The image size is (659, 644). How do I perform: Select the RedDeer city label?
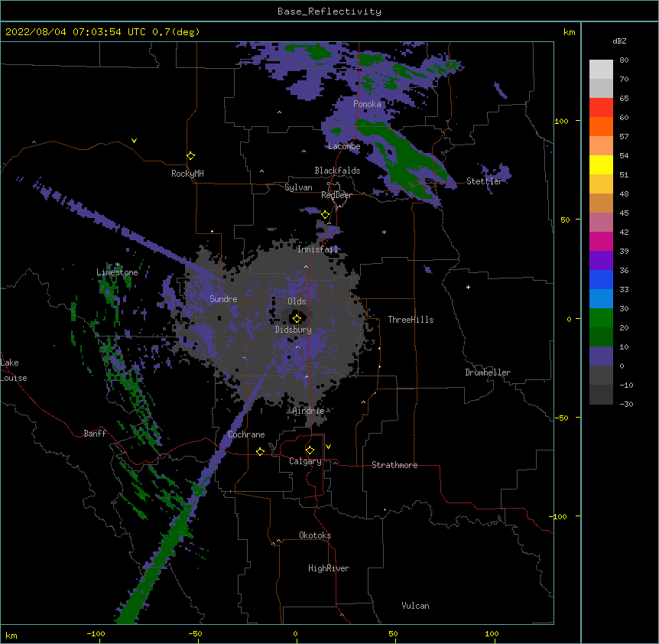click(x=336, y=195)
